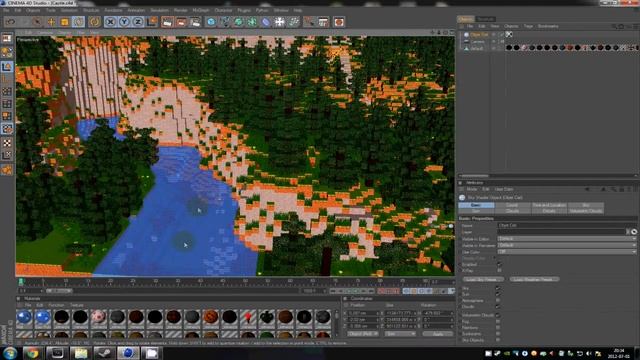Toggle the Rainbow checkbox

(498, 327)
